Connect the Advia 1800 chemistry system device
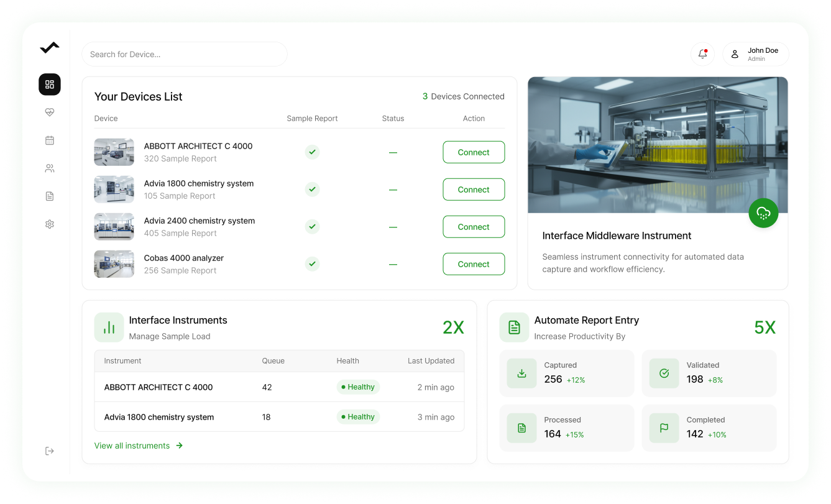This screenshot has height=504, width=831. [474, 190]
